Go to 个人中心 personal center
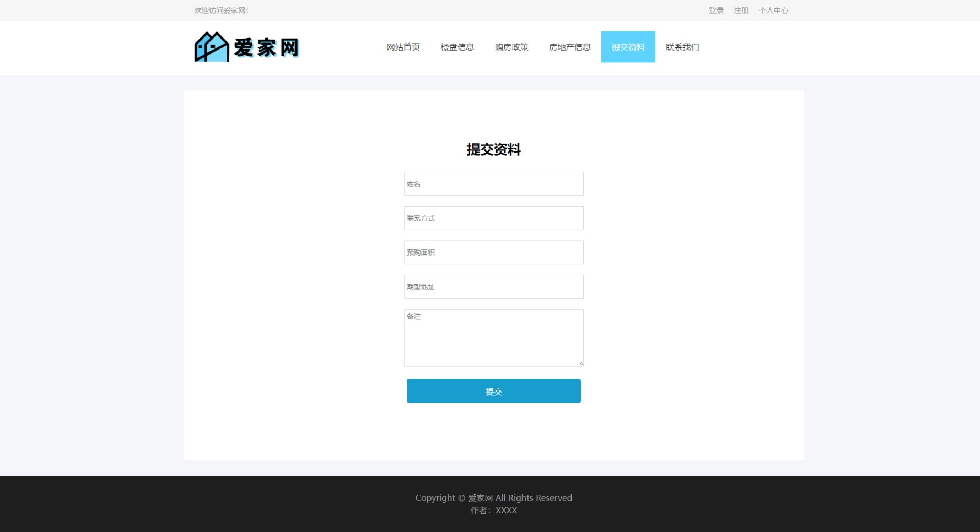 [773, 10]
